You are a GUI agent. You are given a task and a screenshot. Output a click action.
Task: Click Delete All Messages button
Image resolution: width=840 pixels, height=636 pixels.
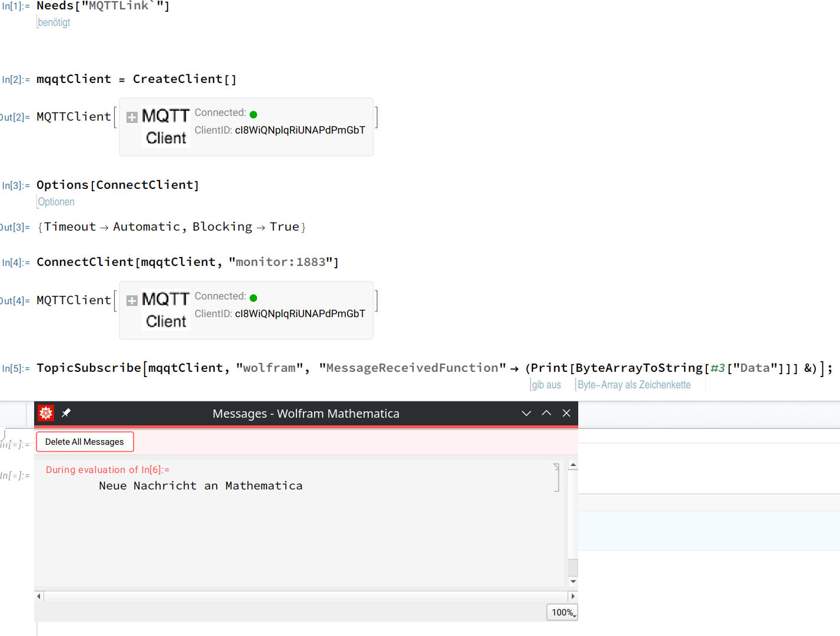(x=85, y=442)
